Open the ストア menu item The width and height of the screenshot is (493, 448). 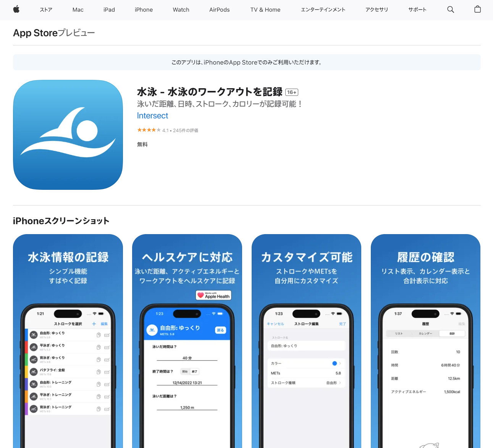click(46, 10)
